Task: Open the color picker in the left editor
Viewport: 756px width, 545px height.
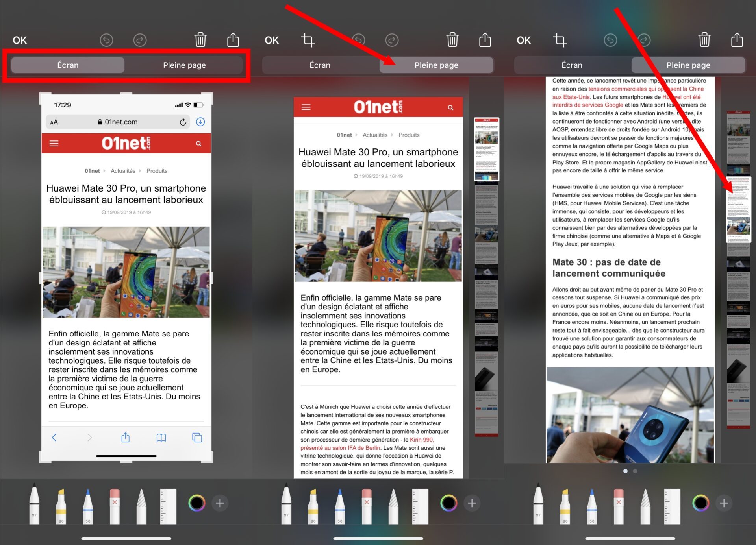Action: point(197,503)
